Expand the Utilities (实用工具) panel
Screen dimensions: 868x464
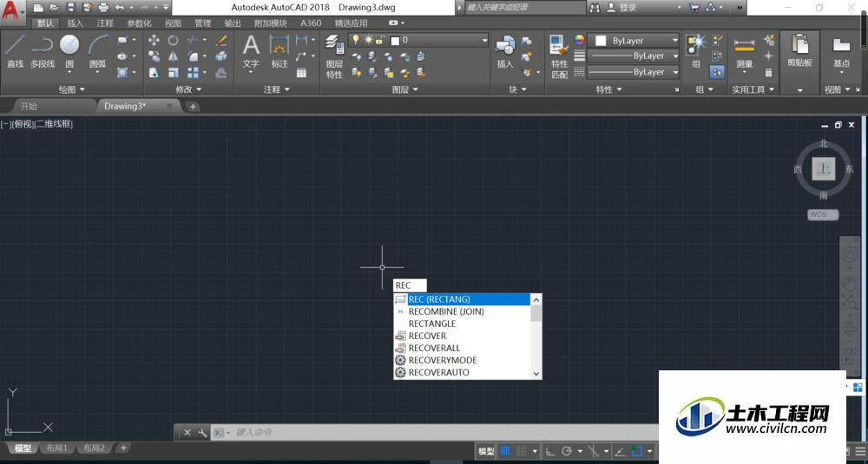[753, 89]
